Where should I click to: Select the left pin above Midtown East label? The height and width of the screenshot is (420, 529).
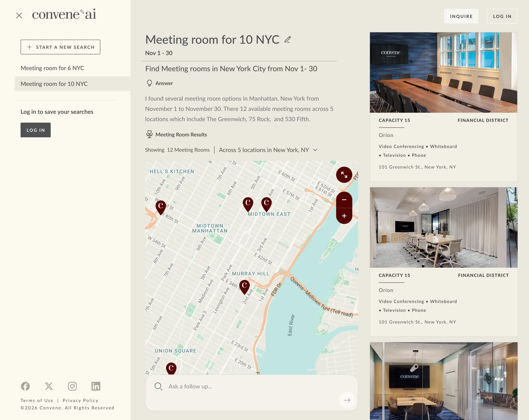(248, 204)
